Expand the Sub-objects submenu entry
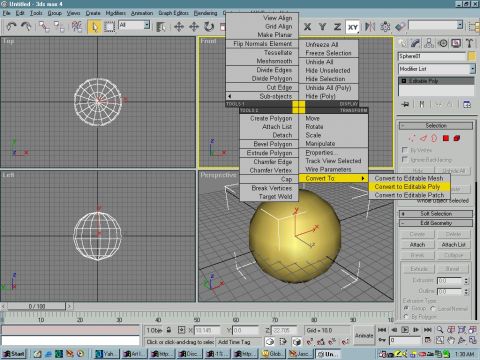Screen dimensions: 480x360 point(262,96)
